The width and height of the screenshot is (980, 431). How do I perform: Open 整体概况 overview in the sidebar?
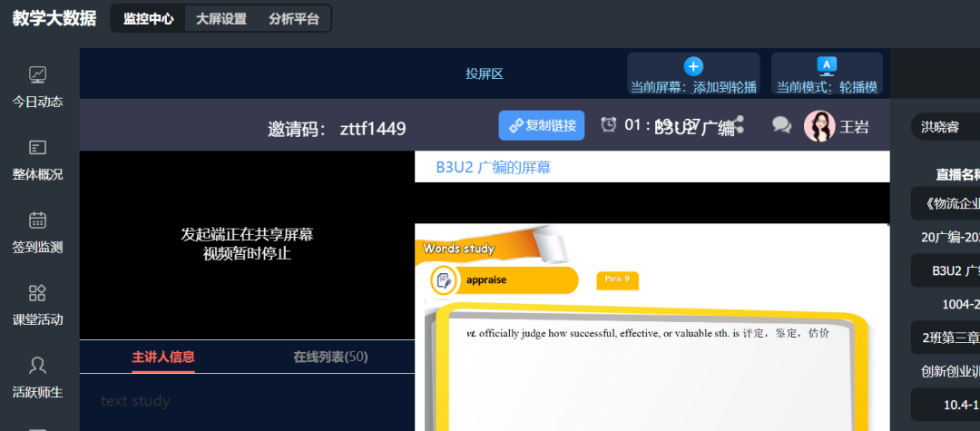pos(38,160)
